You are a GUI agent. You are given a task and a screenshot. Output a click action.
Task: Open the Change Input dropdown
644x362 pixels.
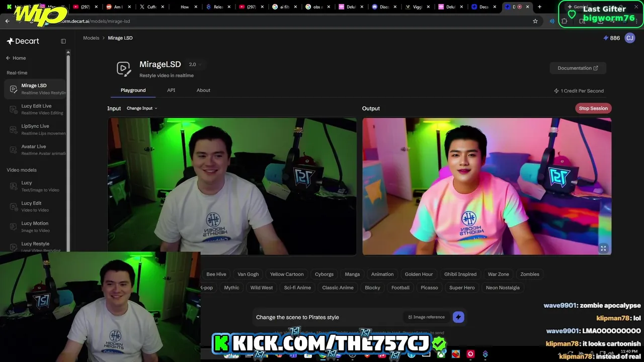pos(142,109)
